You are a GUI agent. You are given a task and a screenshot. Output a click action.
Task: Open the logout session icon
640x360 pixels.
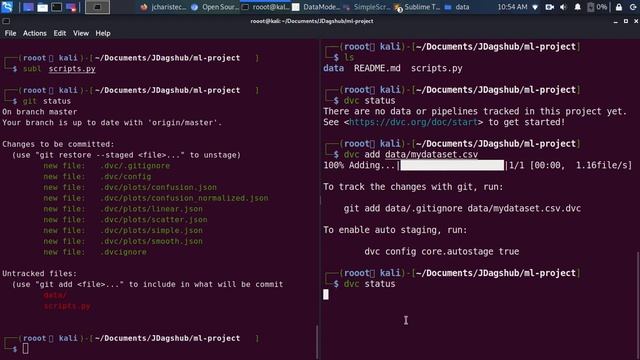coord(633,7)
